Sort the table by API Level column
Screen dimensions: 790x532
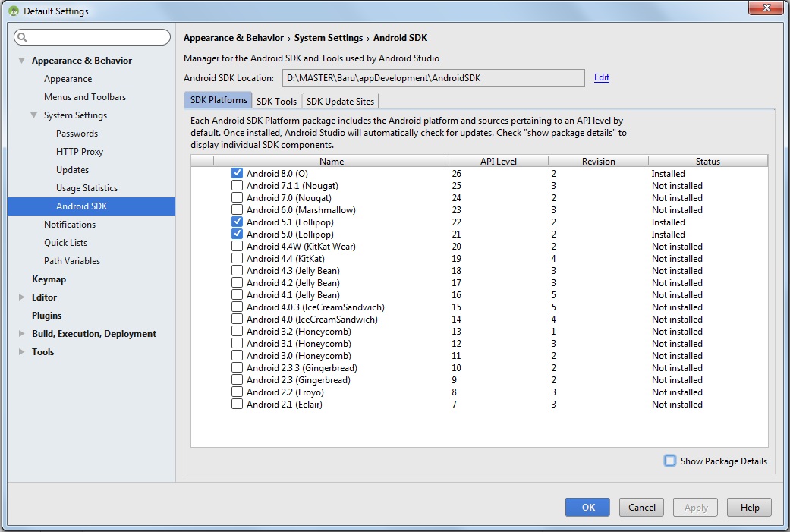(x=498, y=161)
